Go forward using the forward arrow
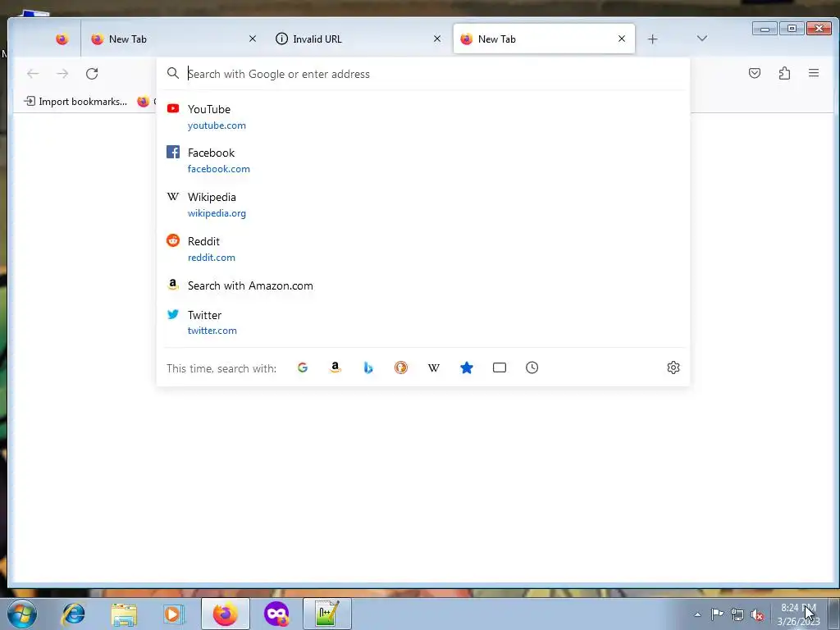Screen dimensions: 840x630 [x=62, y=73]
